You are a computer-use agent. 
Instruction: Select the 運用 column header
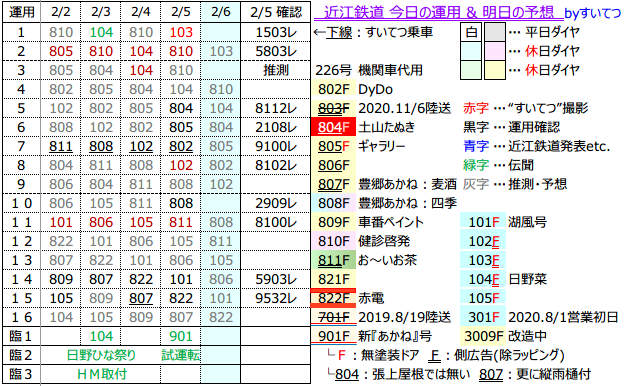click(x=21, y=12)
